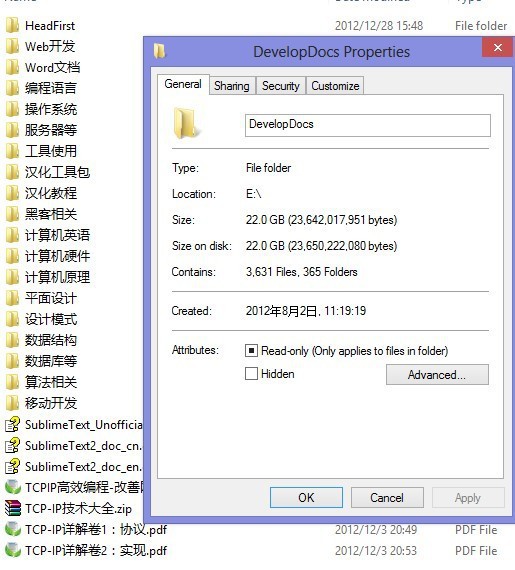This screenshot has height=570, width=515.
Task: Toggle the Read-only attribute checkbox
Action: coord(251,351)
